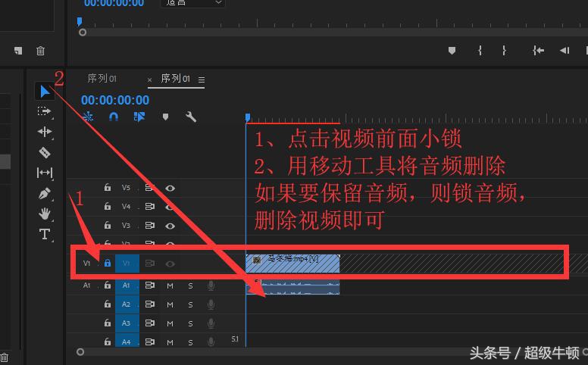Solo track A3 with S button
The width and height of the screenshot is (588, 365).
(x=190, y=323)
